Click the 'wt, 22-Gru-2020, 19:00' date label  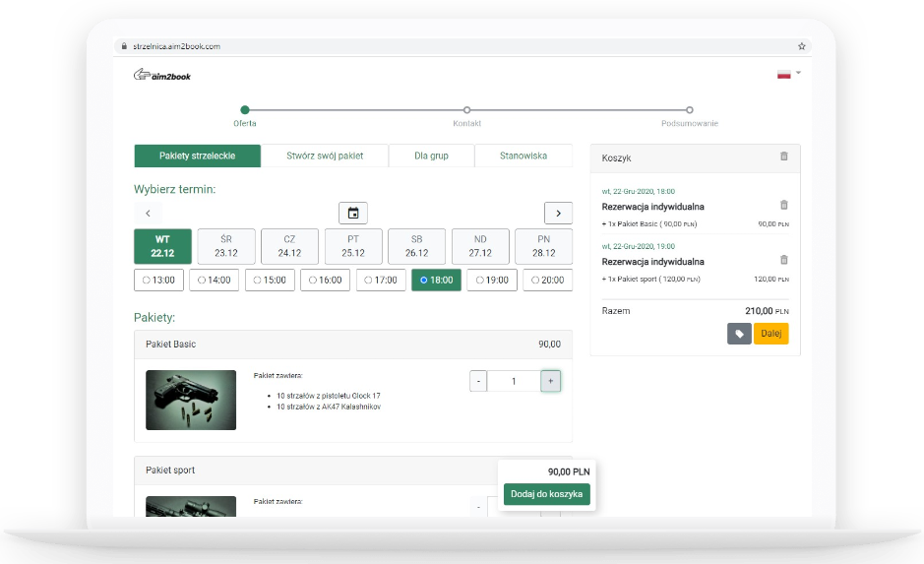click(x=639, y=246)
